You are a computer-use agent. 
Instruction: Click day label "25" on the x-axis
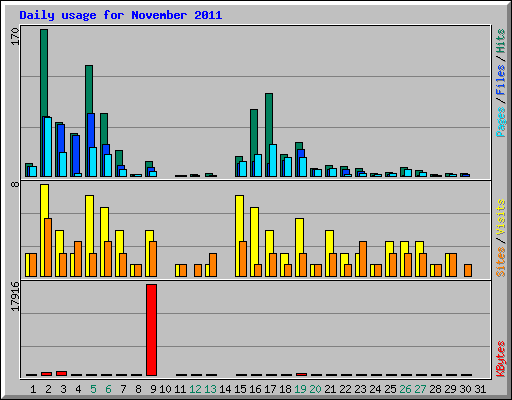click(390, 389)
